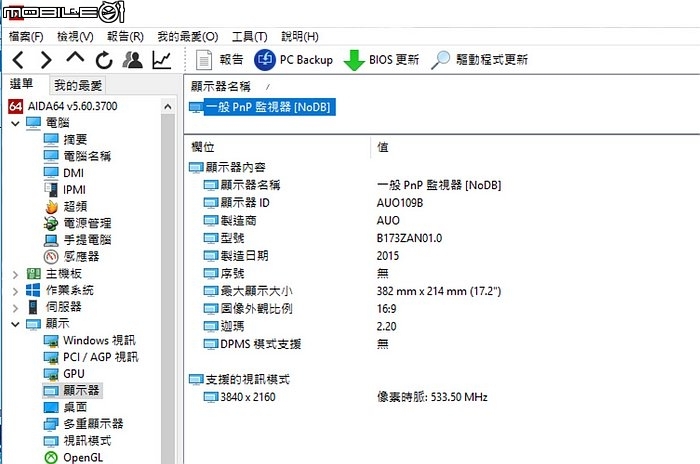Expand the 作業系統 tree node
The width and height of the screenshot is (700, 464).
pyautogui.click(x=15, y=291)
